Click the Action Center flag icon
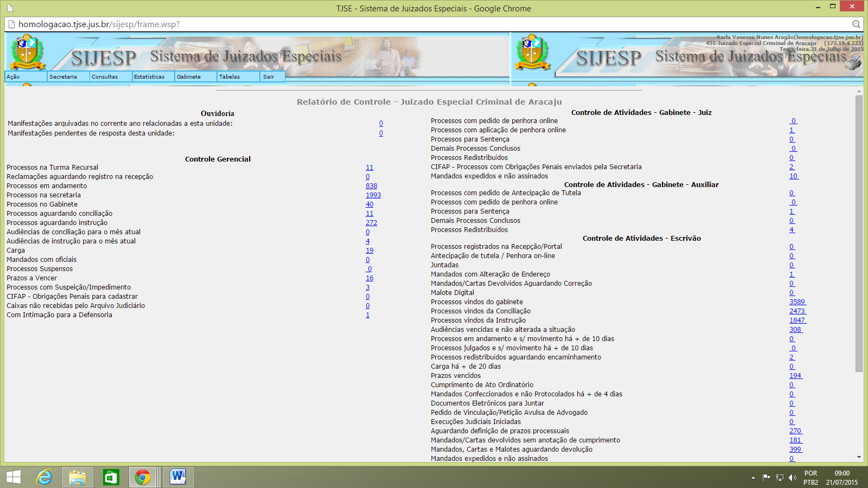 pyautogui.click(x=766, y=478)
